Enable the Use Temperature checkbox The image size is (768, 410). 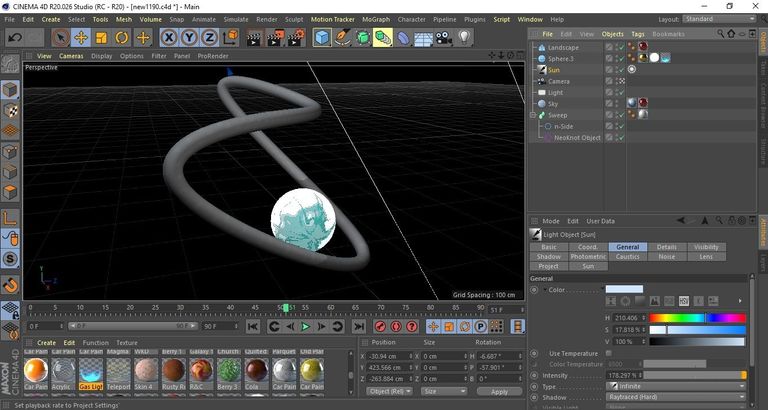click(609, 353)
